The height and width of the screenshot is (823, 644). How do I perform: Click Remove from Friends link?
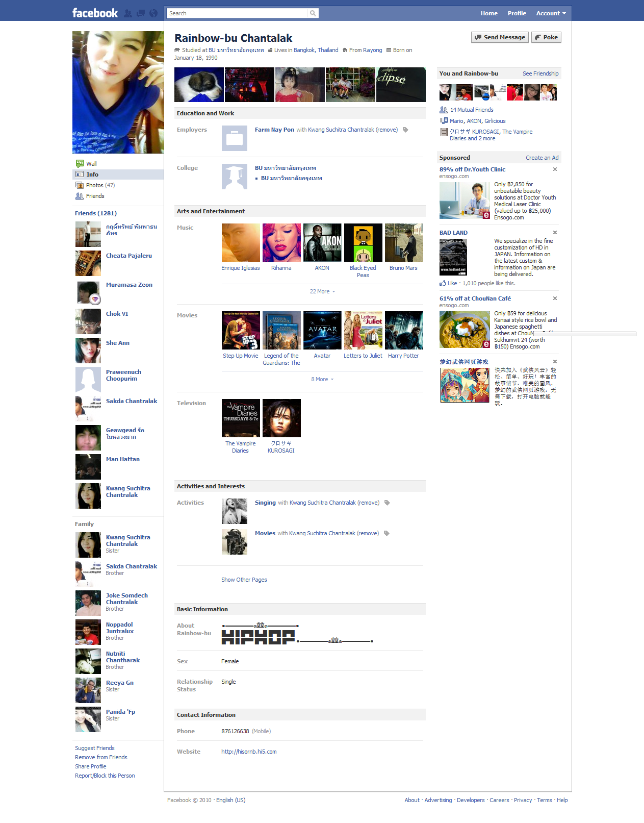point(101,757)
